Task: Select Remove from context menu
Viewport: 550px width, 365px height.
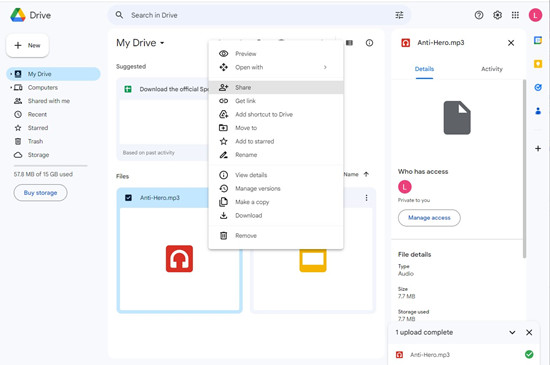Action: (276, 236)
